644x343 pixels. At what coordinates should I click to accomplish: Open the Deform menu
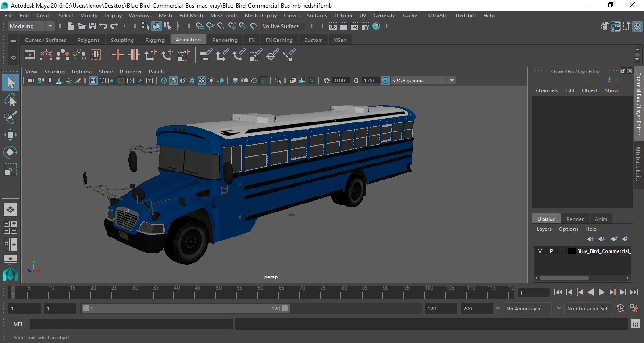343,16
